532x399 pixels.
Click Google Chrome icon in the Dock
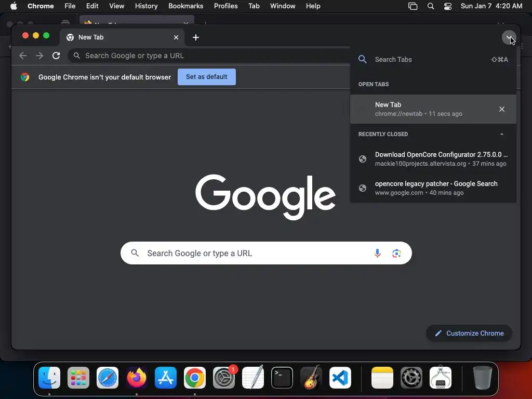195,378
